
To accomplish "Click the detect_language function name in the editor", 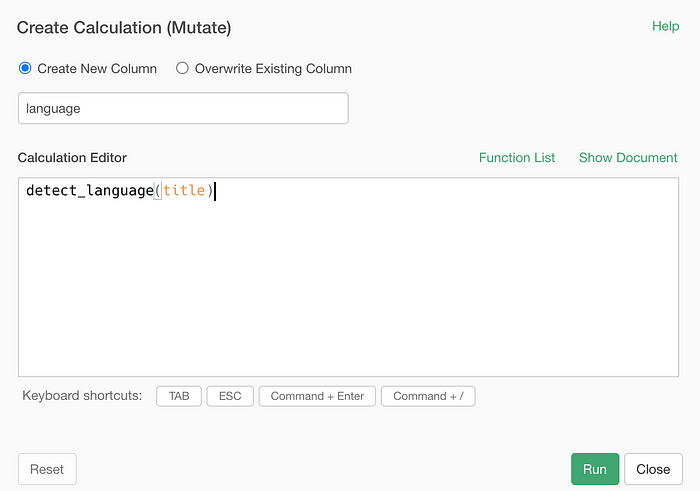I will [x=90, y=191].
